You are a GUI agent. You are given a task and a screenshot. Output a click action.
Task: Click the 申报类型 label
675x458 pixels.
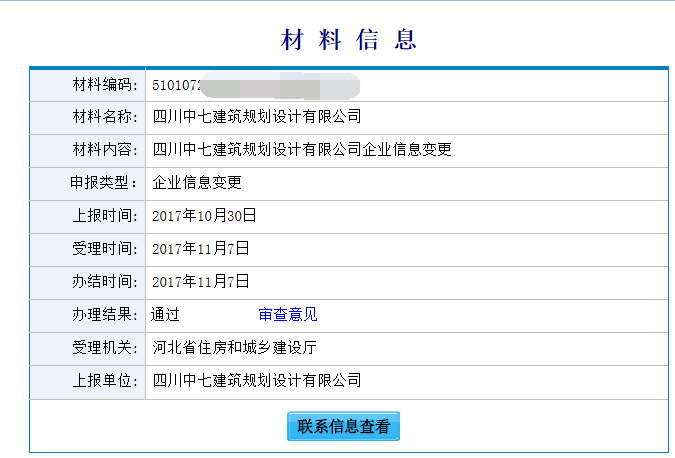tap(103, 183)
